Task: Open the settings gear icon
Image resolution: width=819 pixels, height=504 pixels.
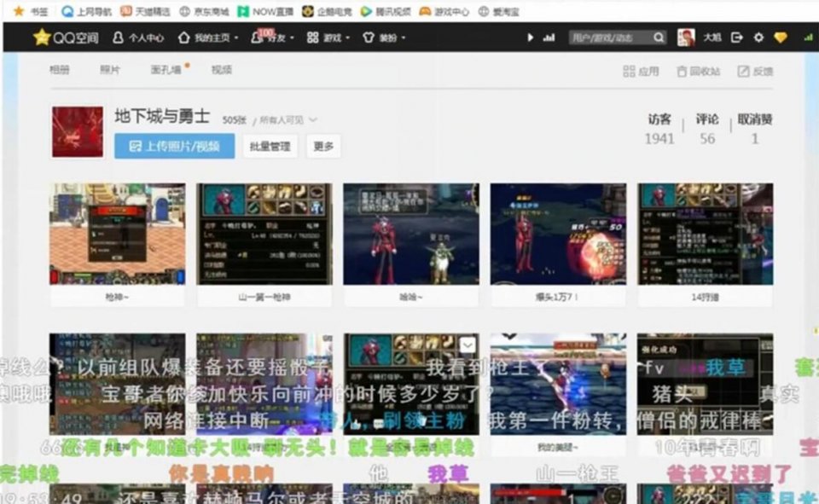Action: (x=758, y=38)
